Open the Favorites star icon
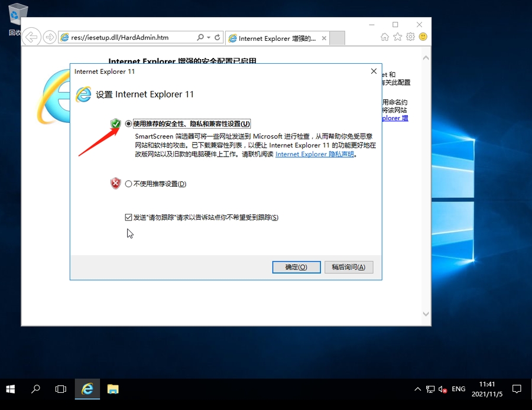532x410 pixels. [x=397, y=37]
